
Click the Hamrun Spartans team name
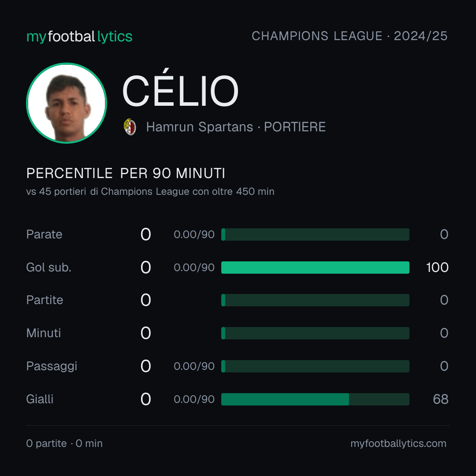pos(200,127)
